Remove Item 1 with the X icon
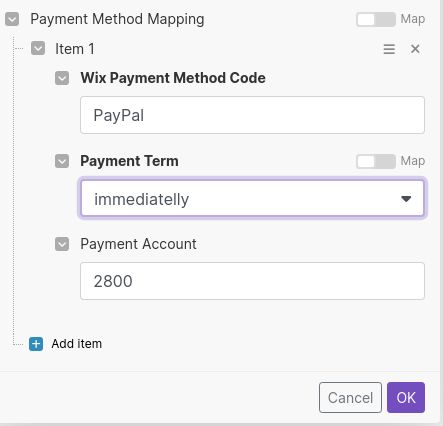This screenshot has height=426, width=443. point(415,49)
